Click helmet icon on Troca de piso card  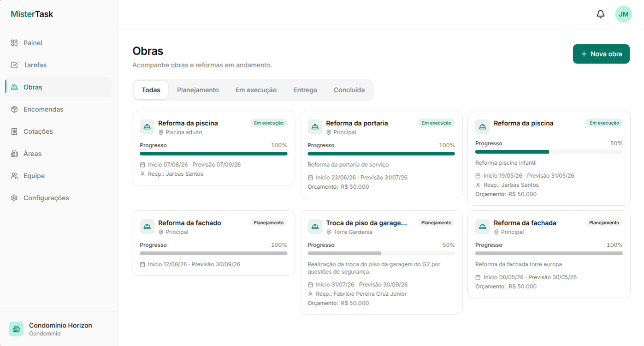[315, 227]
